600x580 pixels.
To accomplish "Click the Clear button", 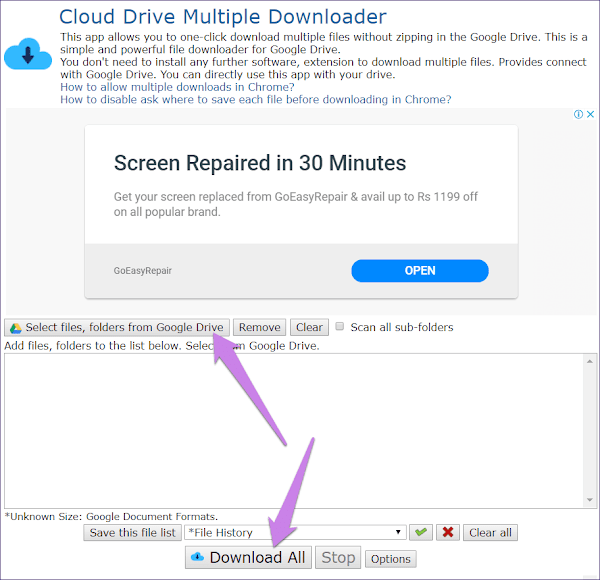I will (309, 327).
